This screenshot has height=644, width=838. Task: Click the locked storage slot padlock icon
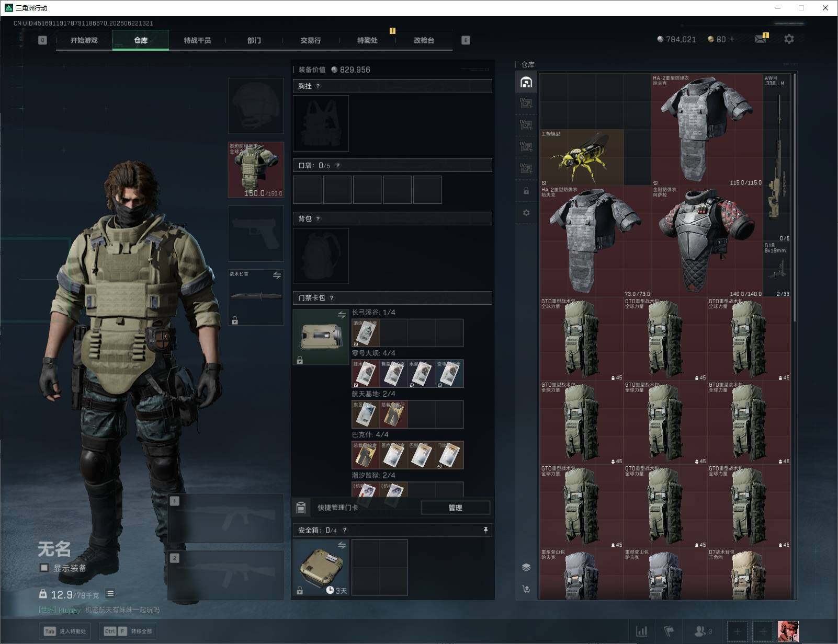(526, 191)
